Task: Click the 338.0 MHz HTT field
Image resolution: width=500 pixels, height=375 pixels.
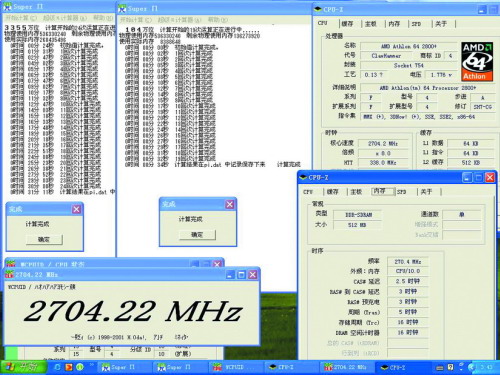Action: tap(383, 163)
